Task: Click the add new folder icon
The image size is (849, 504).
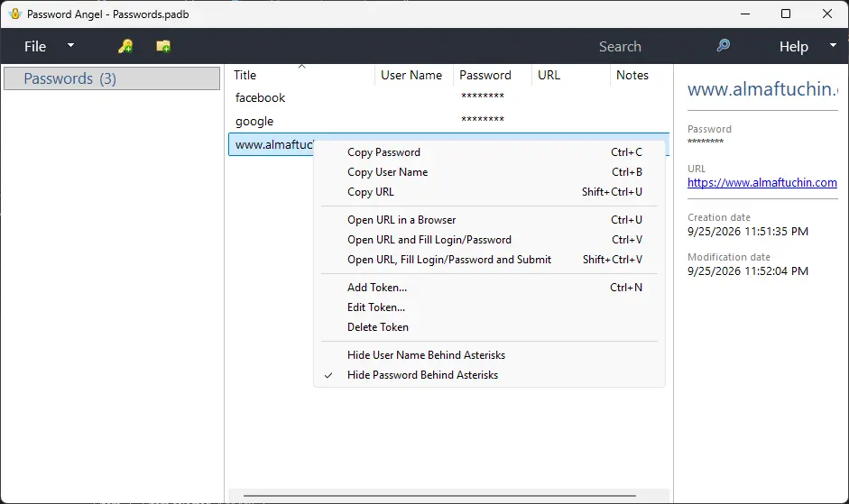Action: 163,47
